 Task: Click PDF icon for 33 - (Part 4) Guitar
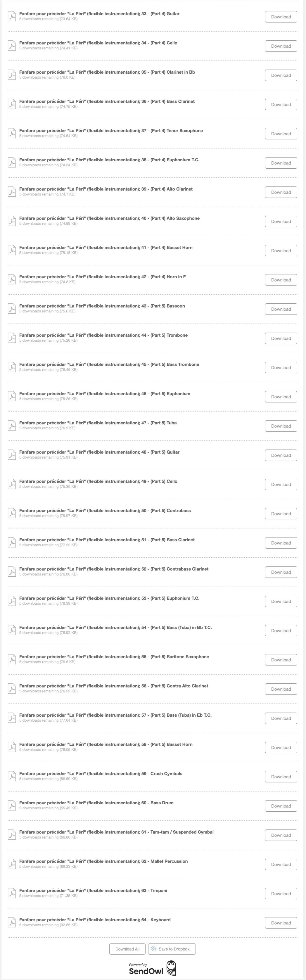click(x=12, y=16)
